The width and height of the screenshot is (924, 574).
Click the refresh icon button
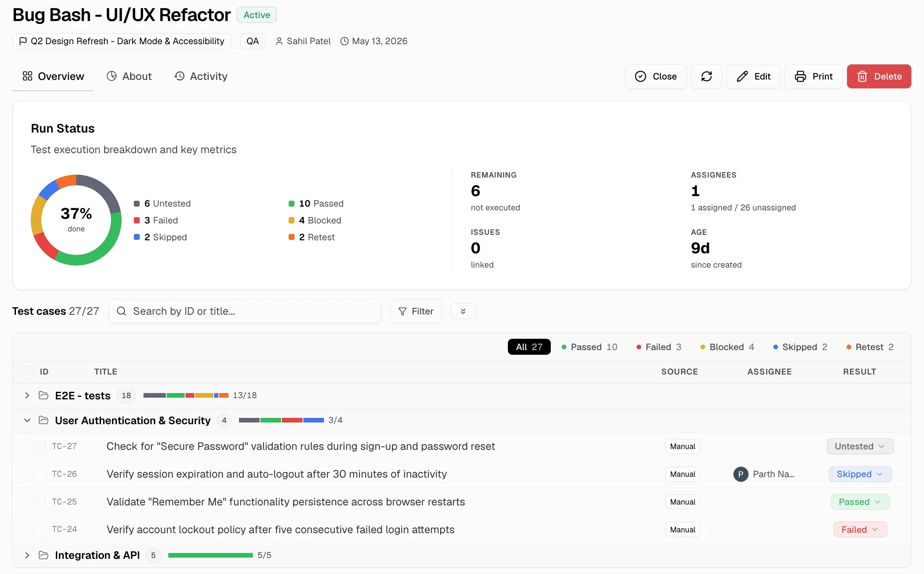[706, 76]
